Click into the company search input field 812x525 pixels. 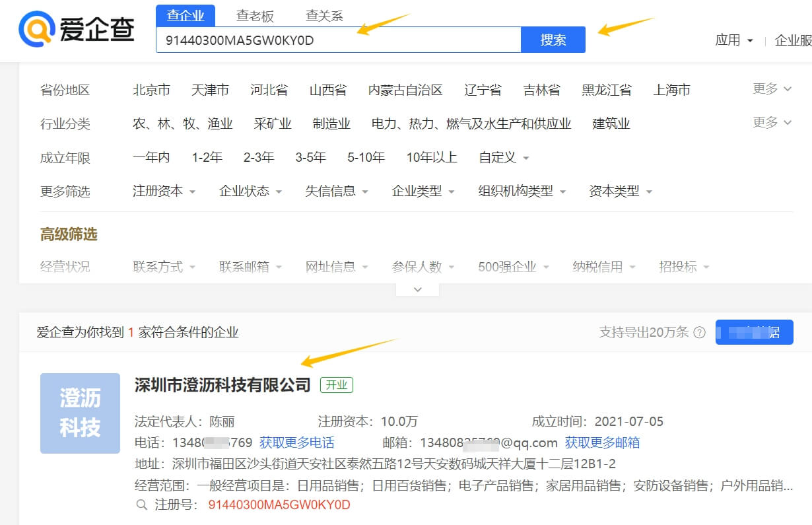339,40
